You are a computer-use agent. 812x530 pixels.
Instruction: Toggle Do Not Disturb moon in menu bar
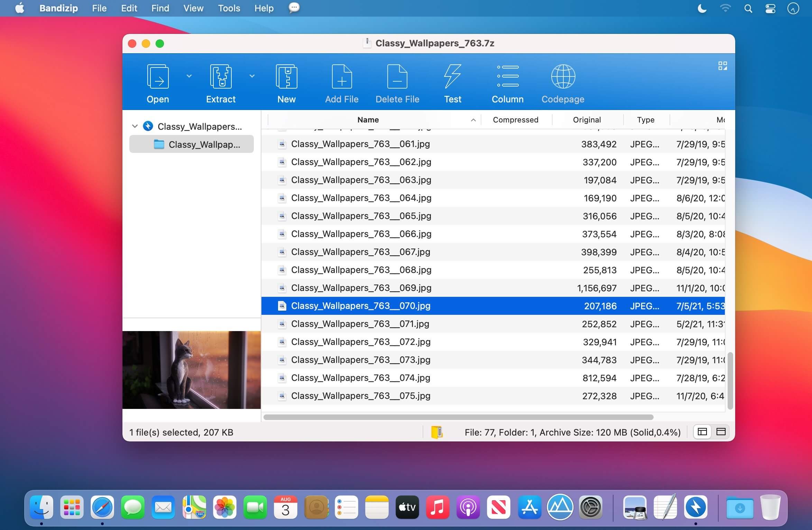click(702, 8)
